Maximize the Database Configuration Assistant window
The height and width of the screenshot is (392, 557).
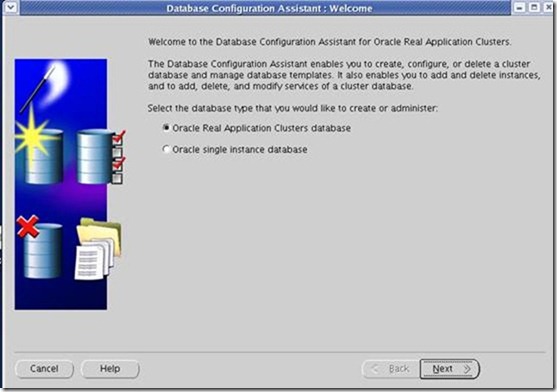pos(534,7)
